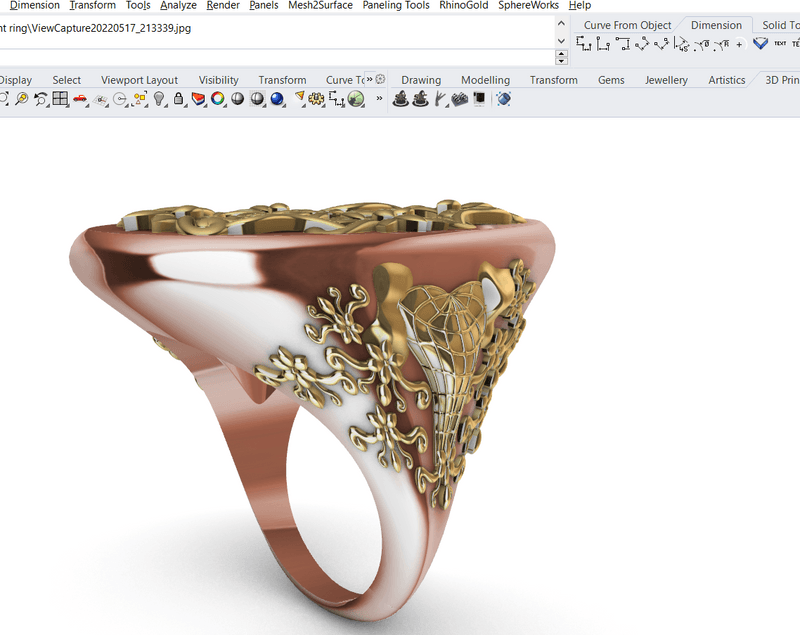This screenshot has height=635, width=800.
Task: Select the Angle Dimension tool
Action: point(681,44)
